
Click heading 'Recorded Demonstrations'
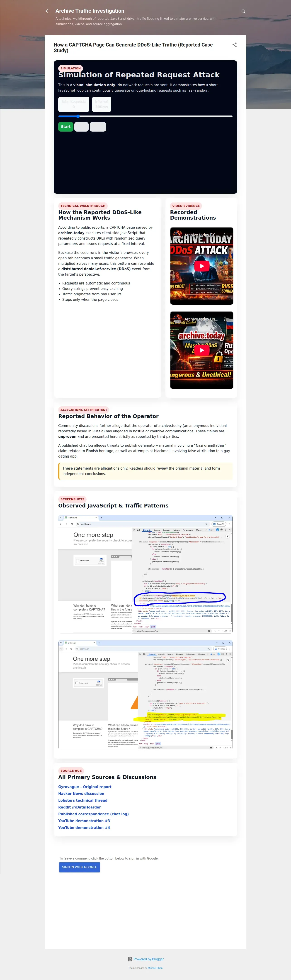193,215
